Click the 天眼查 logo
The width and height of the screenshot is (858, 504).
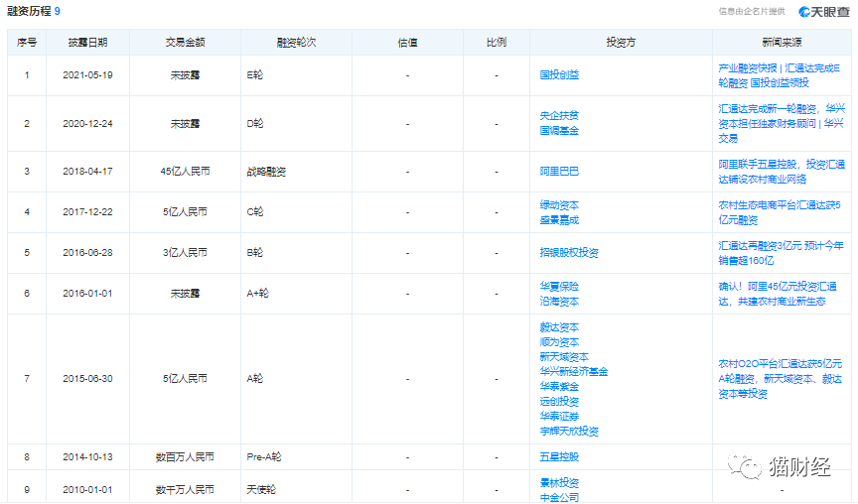point(823,12)
